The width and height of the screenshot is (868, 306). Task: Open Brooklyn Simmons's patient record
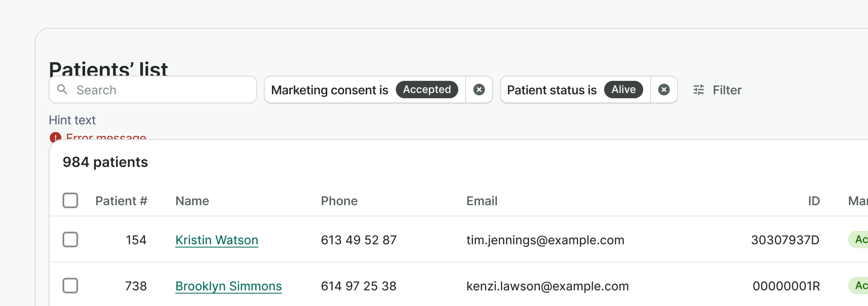tap(228, 286)
